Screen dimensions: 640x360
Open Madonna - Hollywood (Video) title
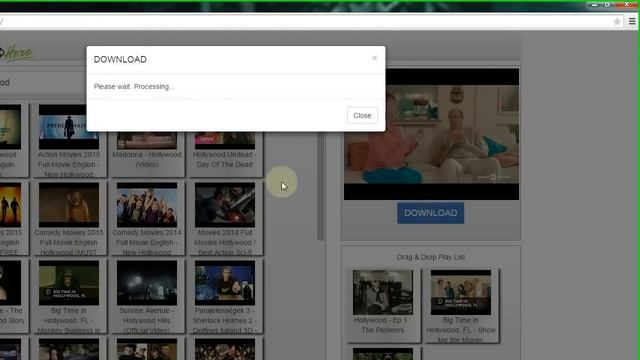147,160
